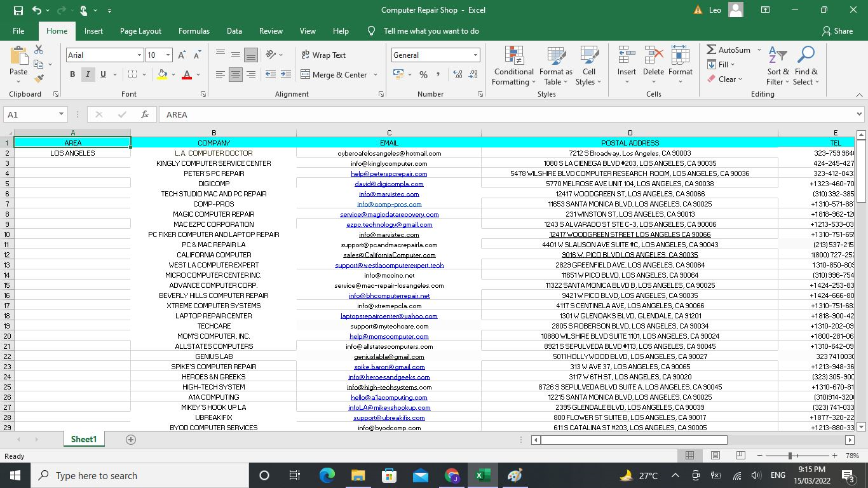Screen dimensions: 868x488
Task: Switch to Page Break Preview view
Action: [x=740, y=456]
